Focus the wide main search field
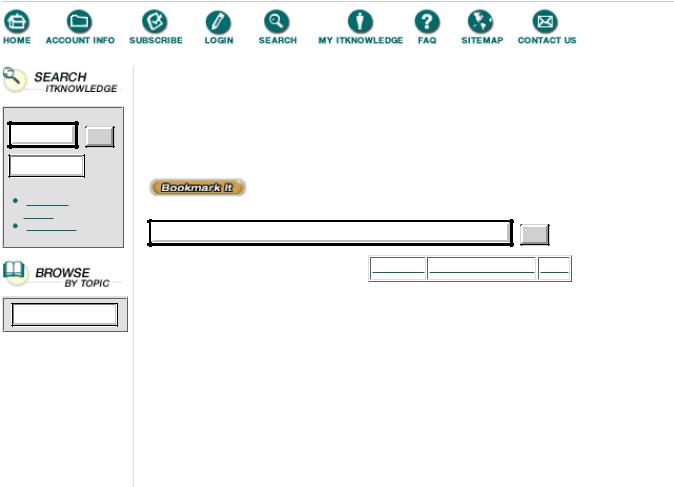Viewport: 674px width, 487px height. pyautogui.click(x=331, y=233)
